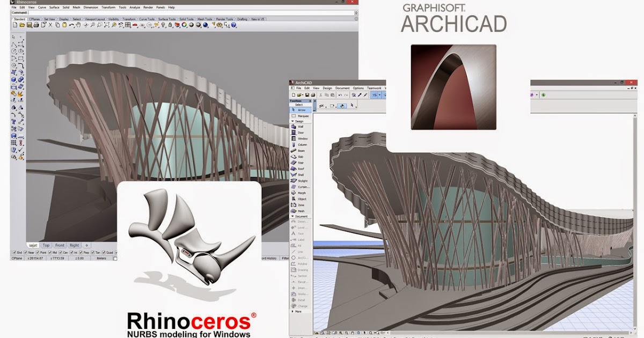Select the Zone tool in ArchiCAD toolbox
644x338 pixels.
(x=301, y=205)
